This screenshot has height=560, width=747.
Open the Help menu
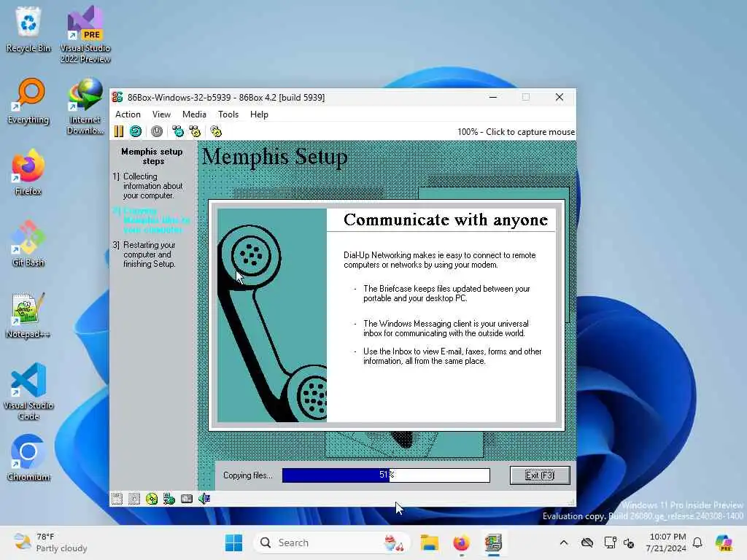point(259,114)
